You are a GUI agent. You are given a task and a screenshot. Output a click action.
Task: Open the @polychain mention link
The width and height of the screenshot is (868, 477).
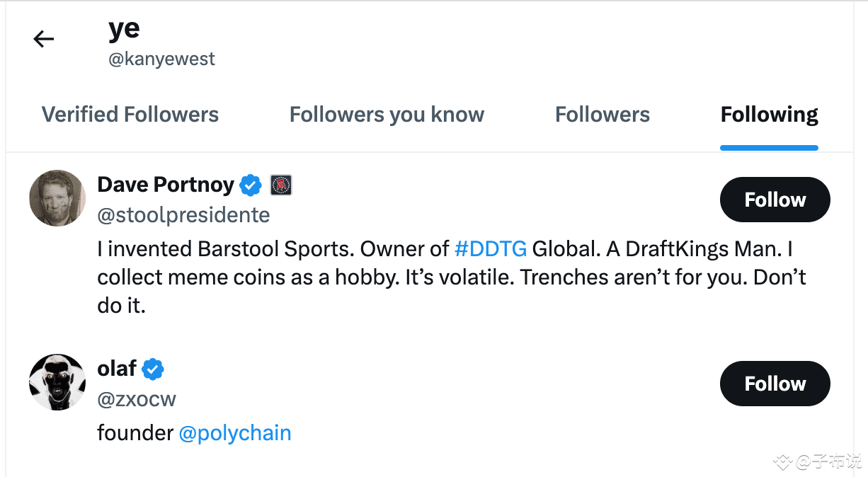point(236,432)
